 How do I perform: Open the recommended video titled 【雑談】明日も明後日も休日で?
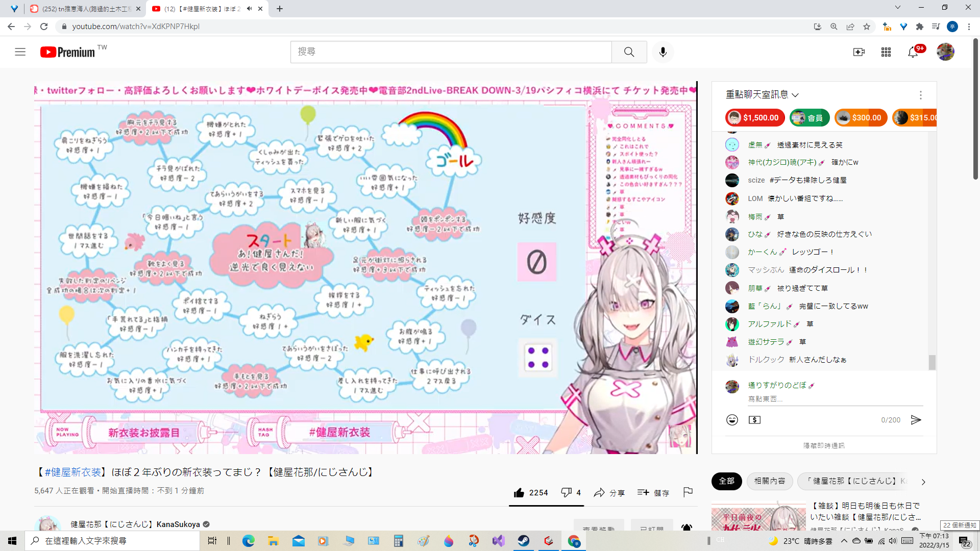865,511
